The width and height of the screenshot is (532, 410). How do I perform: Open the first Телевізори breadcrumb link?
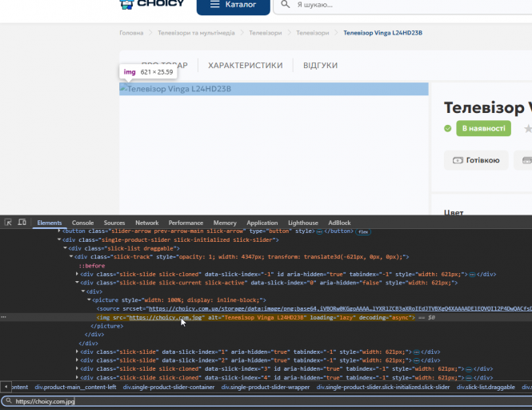point(266,33)
